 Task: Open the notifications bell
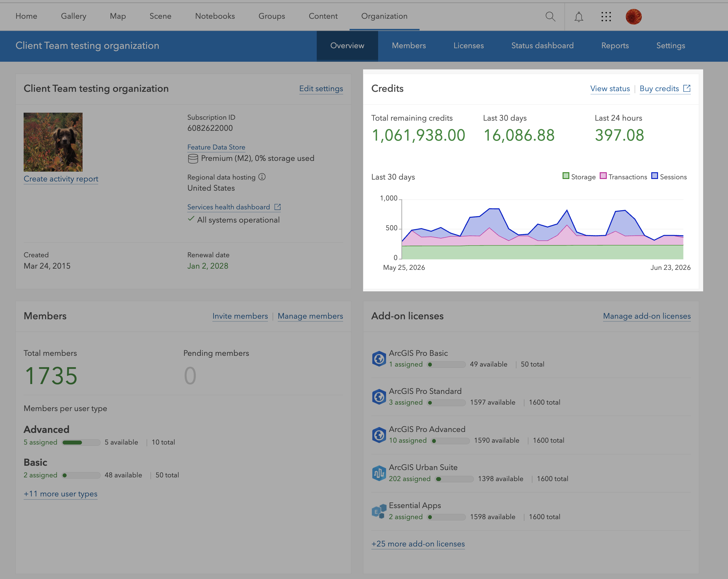coord(579,17)
